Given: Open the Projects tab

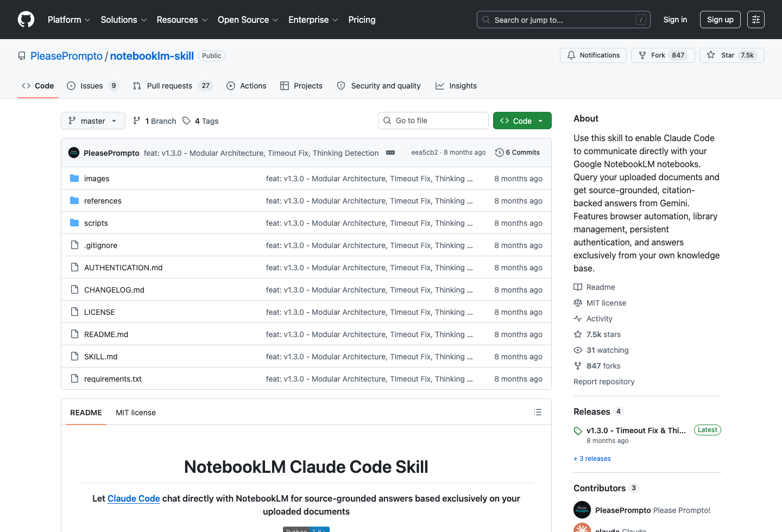Looking at the screenshot, I should coord(301,86).
